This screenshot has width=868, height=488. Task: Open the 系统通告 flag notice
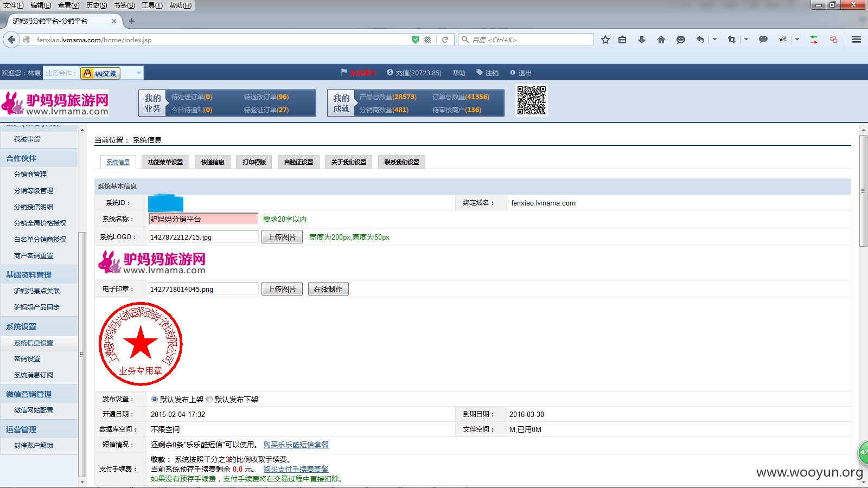coord(358,73)
